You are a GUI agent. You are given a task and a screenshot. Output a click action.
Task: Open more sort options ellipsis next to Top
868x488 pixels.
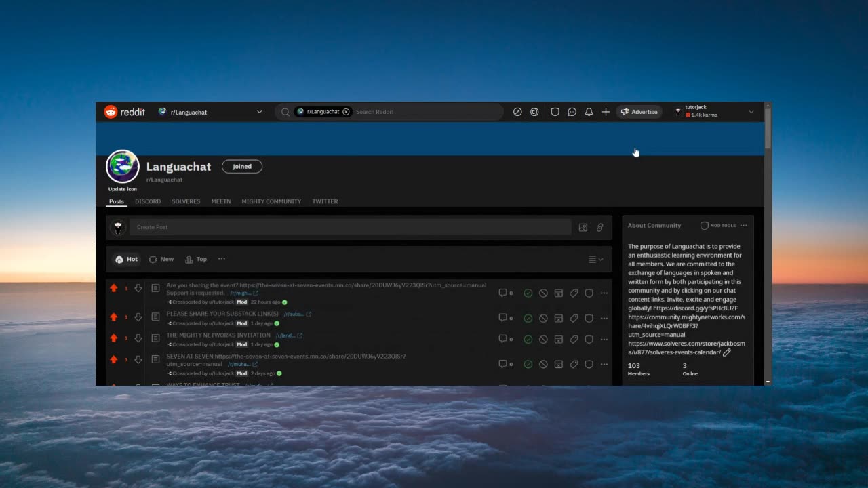(x=222, y=259)
